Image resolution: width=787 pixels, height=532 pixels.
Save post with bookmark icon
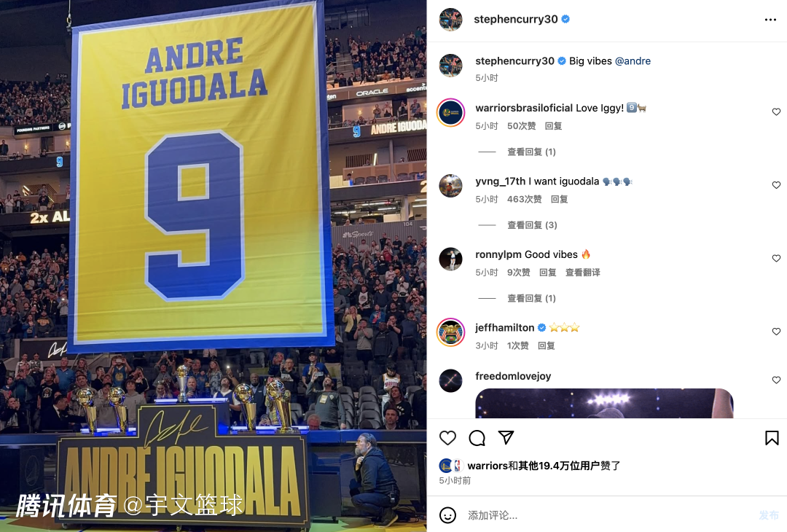772,438
